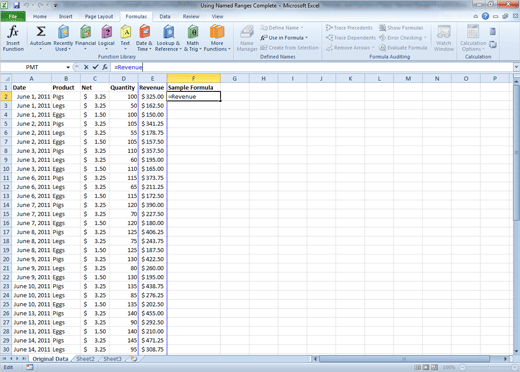520x372 pixels.
Task: Go to first sheet navigation arrow
Action: 5,359
